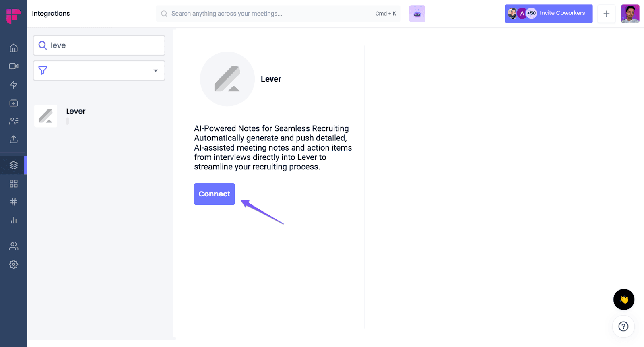Open the user profile avatar
This screenshot has width=644, height=347.
[x=630, y=14]
